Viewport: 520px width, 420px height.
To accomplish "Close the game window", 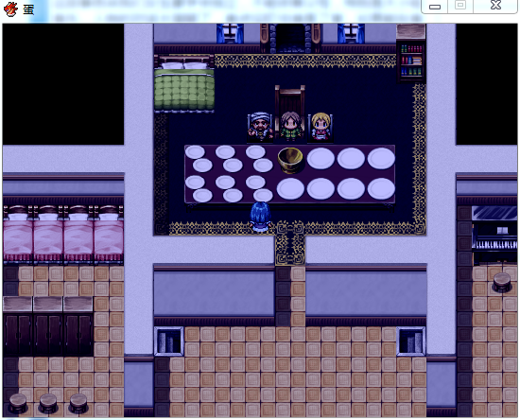I will point(495,6).
